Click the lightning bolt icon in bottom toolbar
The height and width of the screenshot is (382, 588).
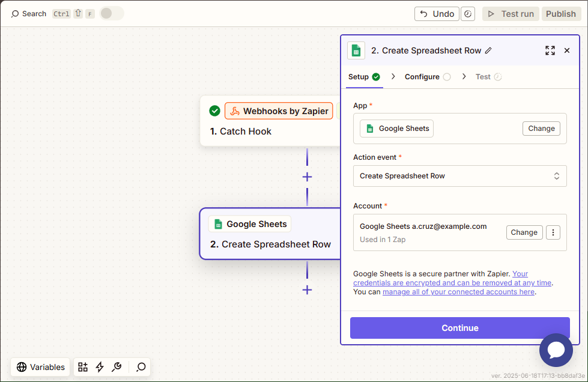99,367
